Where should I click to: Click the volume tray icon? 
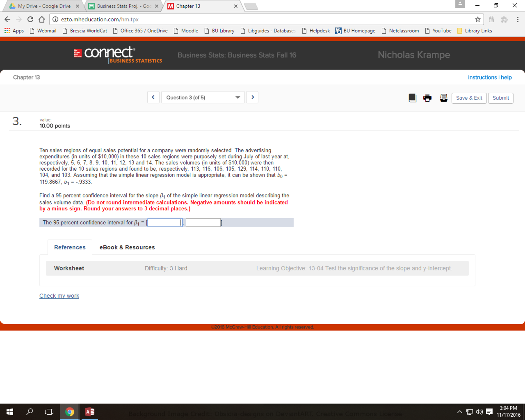click(479, 412)
